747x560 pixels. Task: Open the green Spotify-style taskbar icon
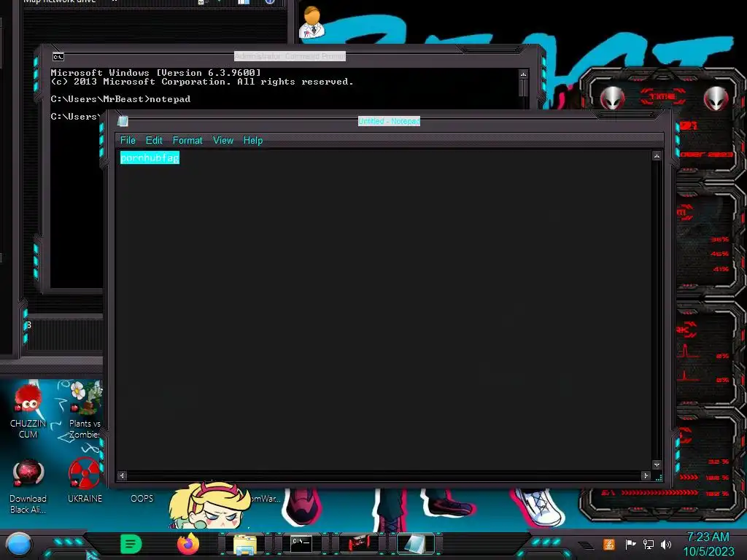click(131, 544)
